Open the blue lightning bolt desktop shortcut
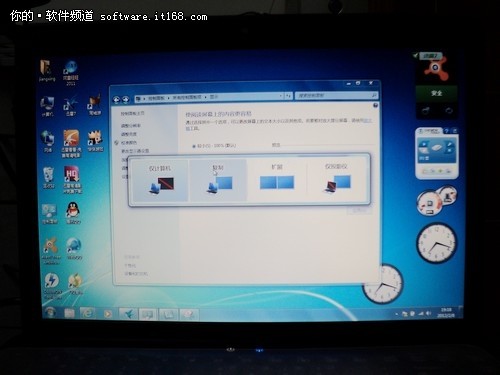The image size is (500, 375). pyautogui.click(x=52, y=286)
